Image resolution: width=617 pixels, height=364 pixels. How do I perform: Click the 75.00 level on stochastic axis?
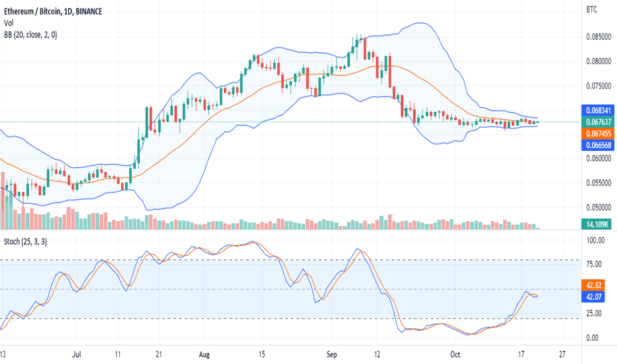[x=594, y=264]
